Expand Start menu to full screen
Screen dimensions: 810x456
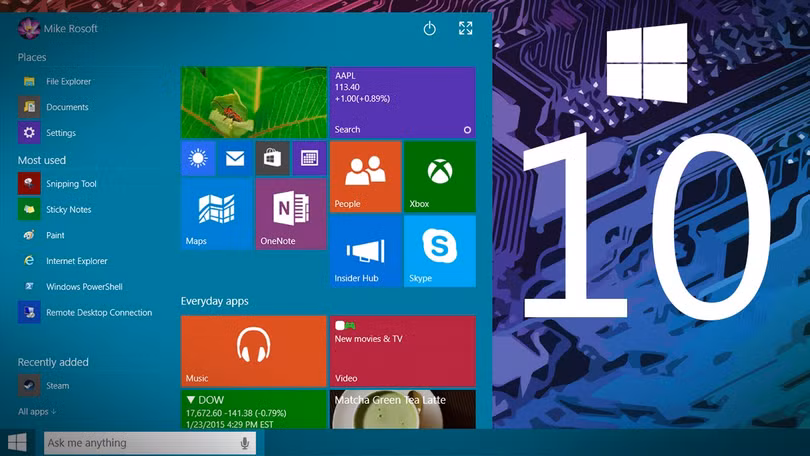[465, 28]
